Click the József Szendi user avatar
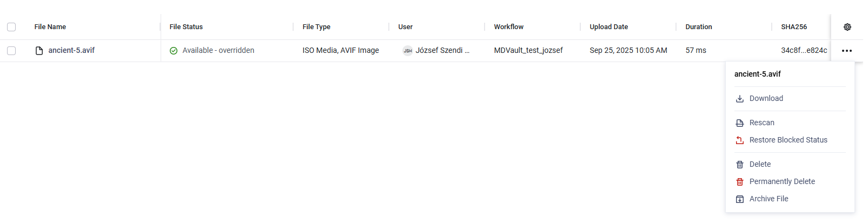The height and width of the screenshot is (224, 868). pyautogui.click(x=408, y=51)
